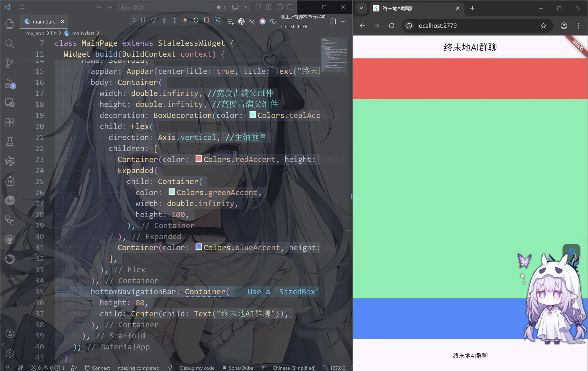Close the 终末地AI群聊 browser tab
Viewport: 588px width, 371px height.
[x=458, y=8]
